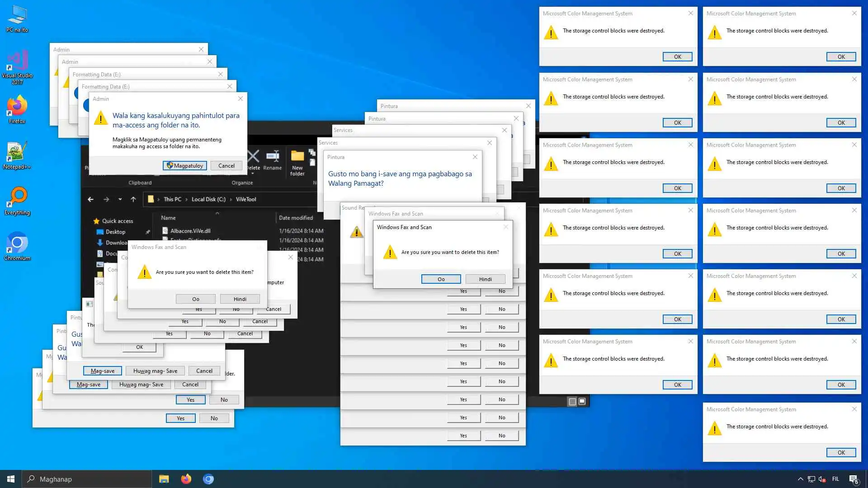Screen dimensions: 868x488
Task: Expand recent locations dropdown in Explorer
Action: pyautogui.click(x=120, y=199)
